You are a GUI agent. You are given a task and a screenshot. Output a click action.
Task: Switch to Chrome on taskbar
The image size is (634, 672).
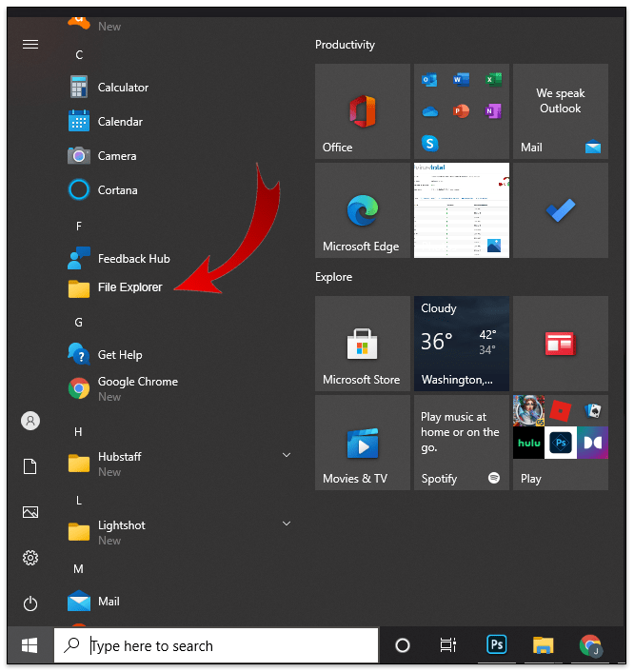click(x=591, y=645)
